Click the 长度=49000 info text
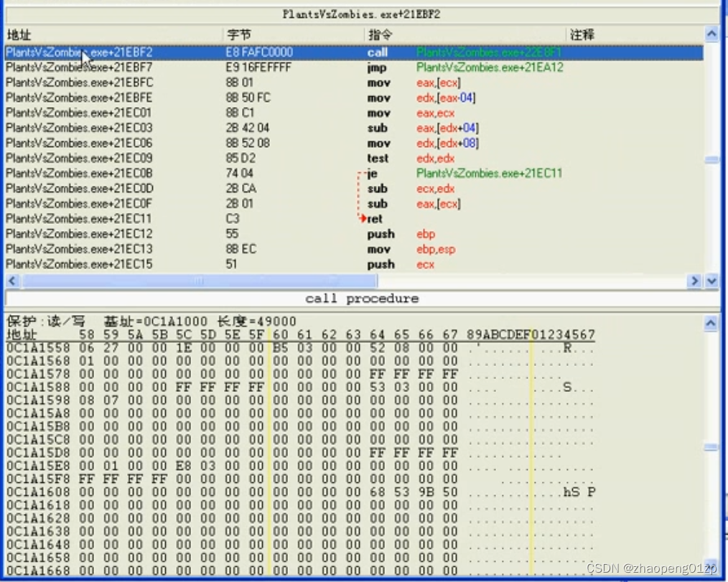 coord(257,321)
